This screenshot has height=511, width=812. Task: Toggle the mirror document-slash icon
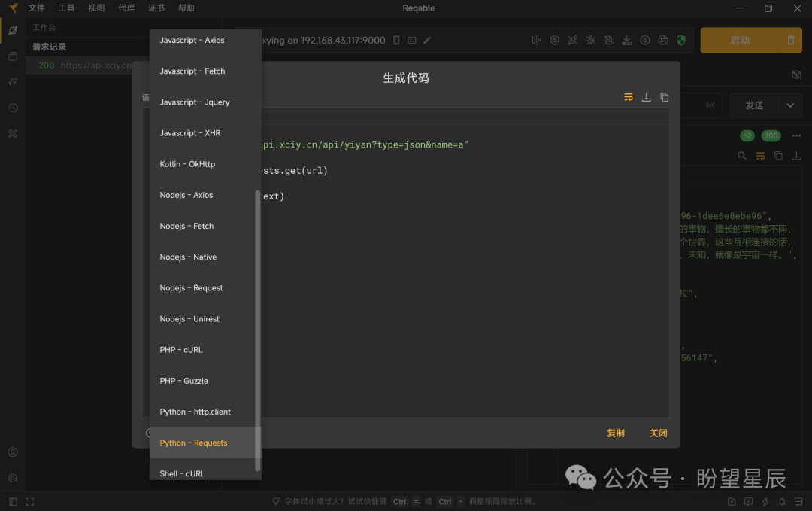coord(609,41)
